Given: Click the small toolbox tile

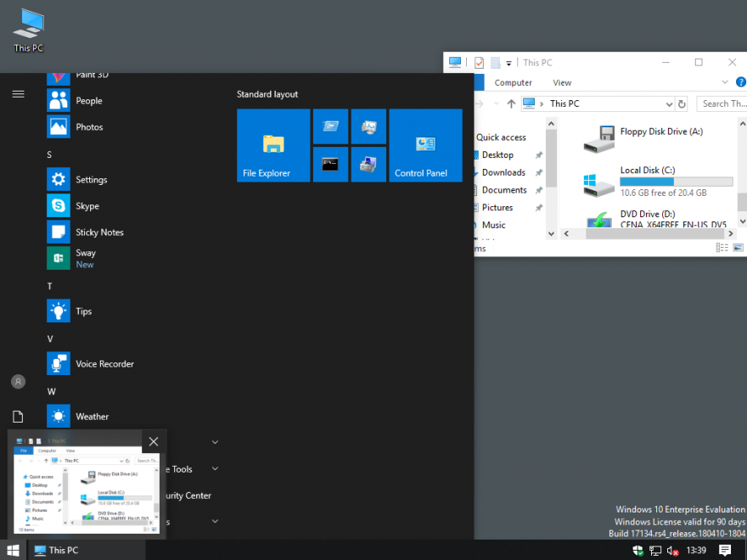Looking at the screenshot, I should coord(368,165).
